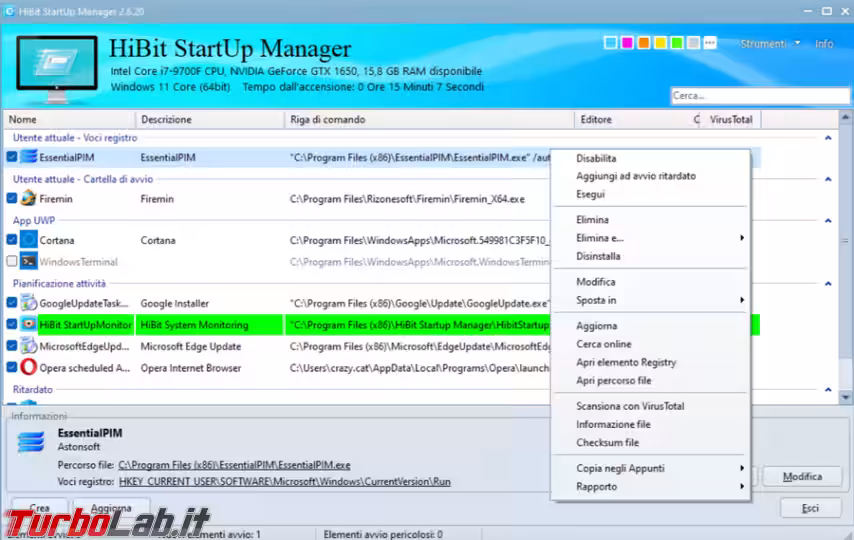Click the Firemin program icon
Screen dimensions: 854x540
[x=29, y=198]
